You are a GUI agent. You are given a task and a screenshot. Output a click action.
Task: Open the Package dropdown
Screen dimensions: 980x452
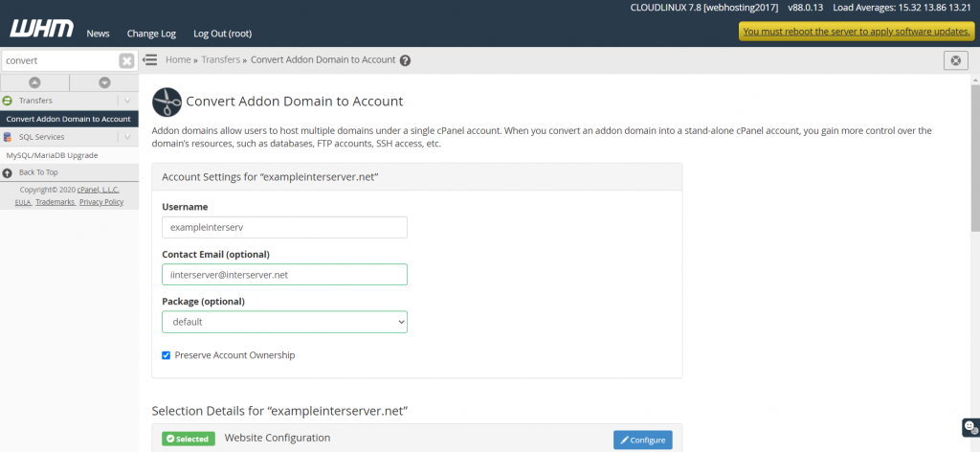[x=284, y=322]
